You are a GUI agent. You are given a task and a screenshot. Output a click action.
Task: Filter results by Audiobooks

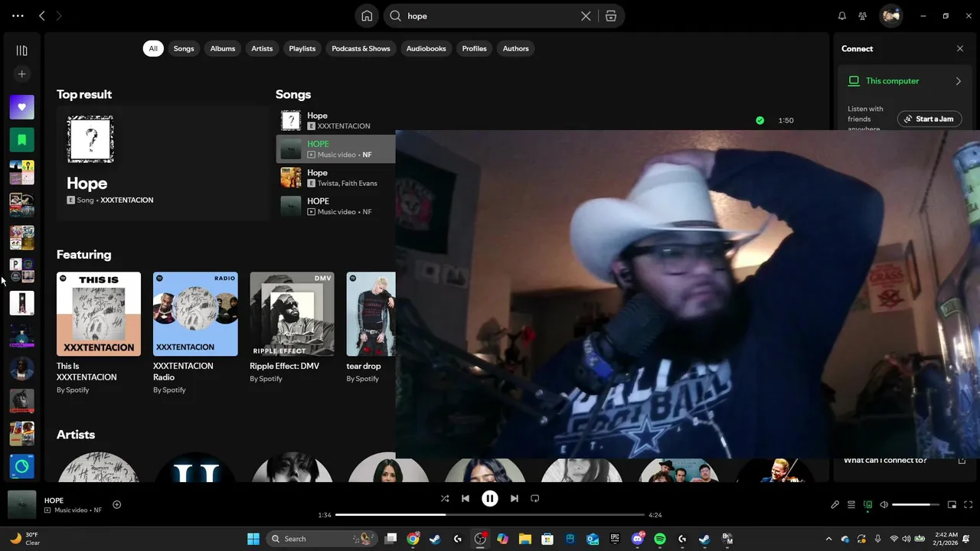(426, 48)
